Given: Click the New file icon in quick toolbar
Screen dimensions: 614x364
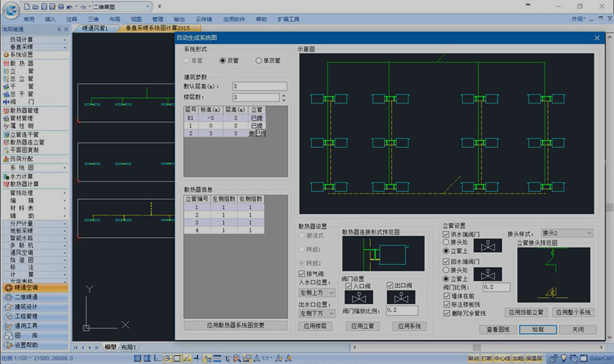Looking at the screenshot, I should (x=25, y=6).
